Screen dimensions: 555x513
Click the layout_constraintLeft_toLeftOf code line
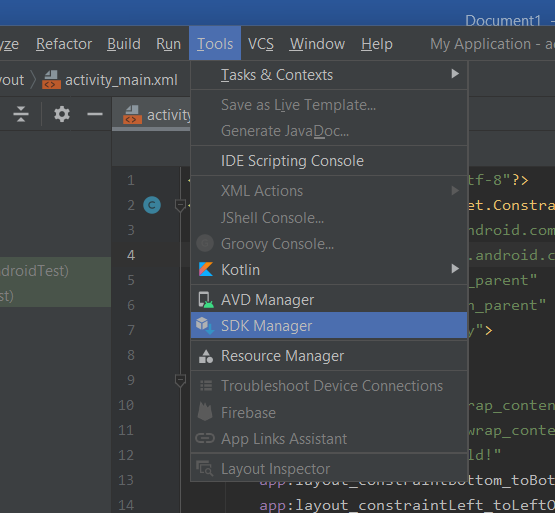(x=407, y=505)
